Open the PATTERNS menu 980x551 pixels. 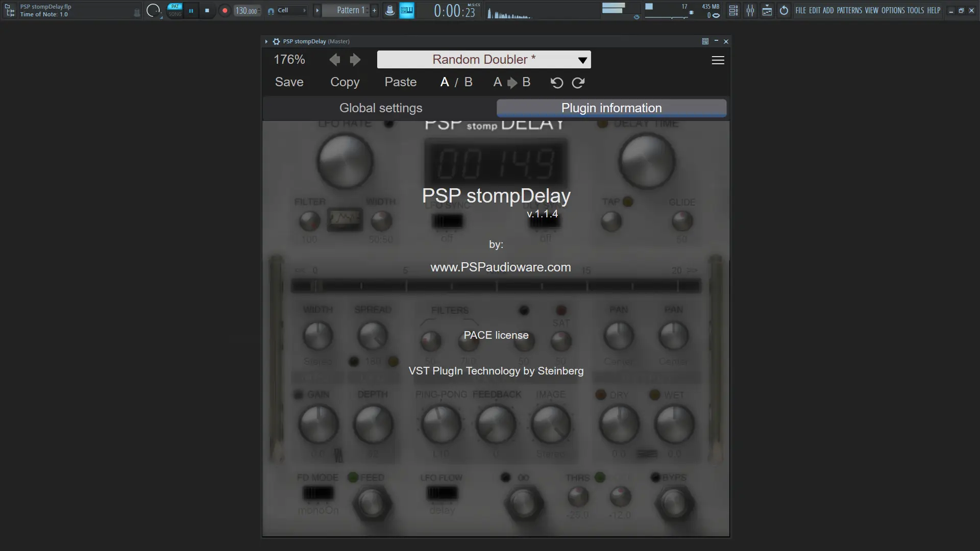(x=849, y=10)
